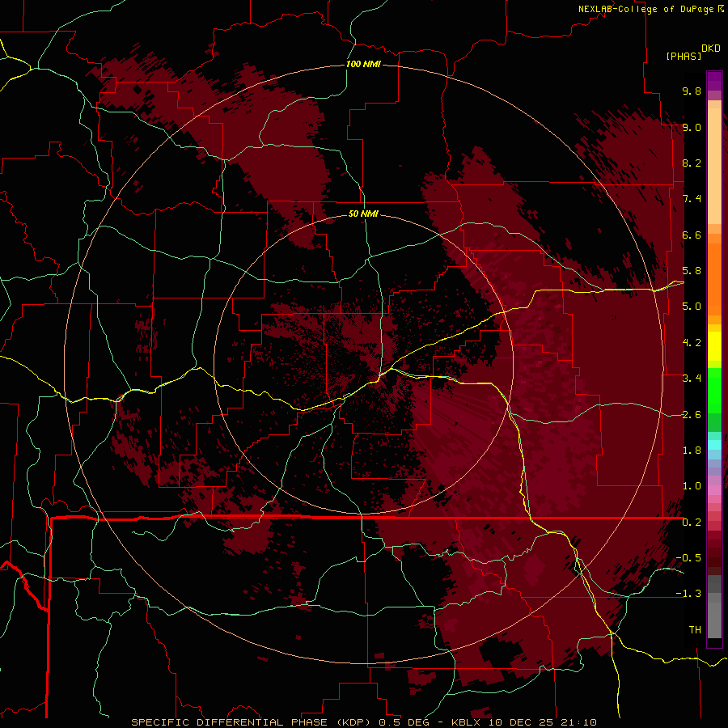This screenshot has height=728, width=728.
Task: Click the 4.2 value on the legend
Action: coord(692,343)
